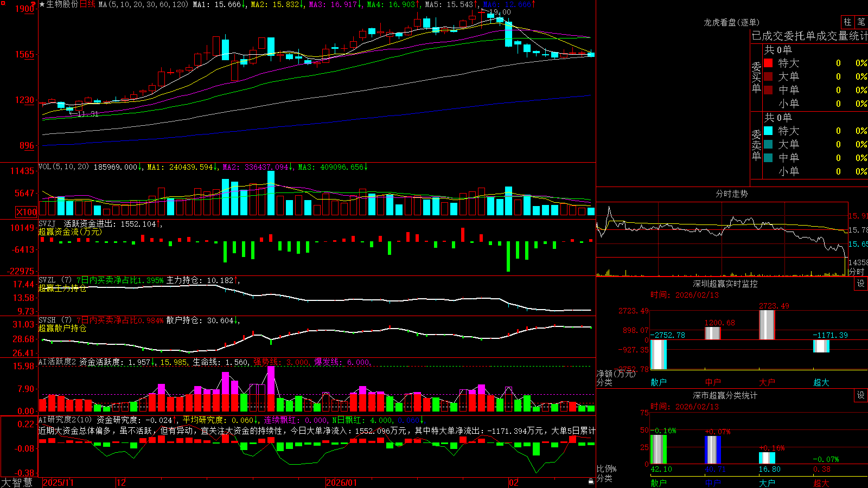The height and width of the screenshot is (488, 868).
Task: Click the cyan 大户 16.80 ratio bar
Action: tap(767, 458)
